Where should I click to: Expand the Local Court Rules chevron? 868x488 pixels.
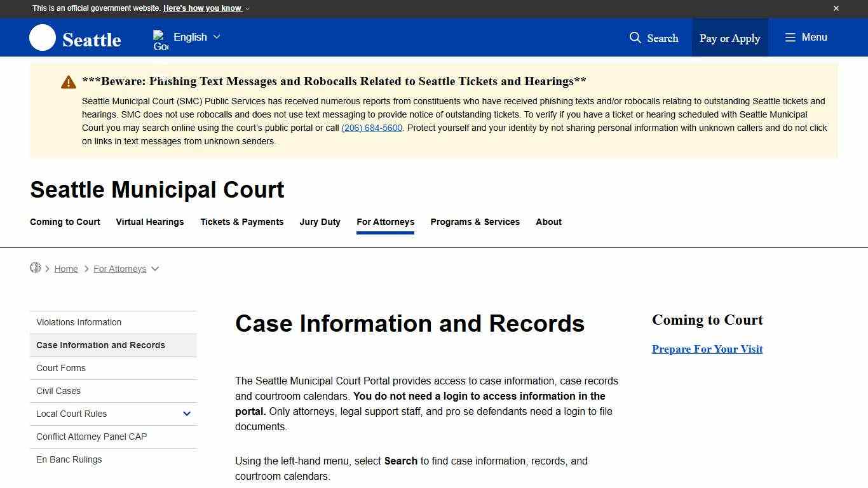pos(187,414)
